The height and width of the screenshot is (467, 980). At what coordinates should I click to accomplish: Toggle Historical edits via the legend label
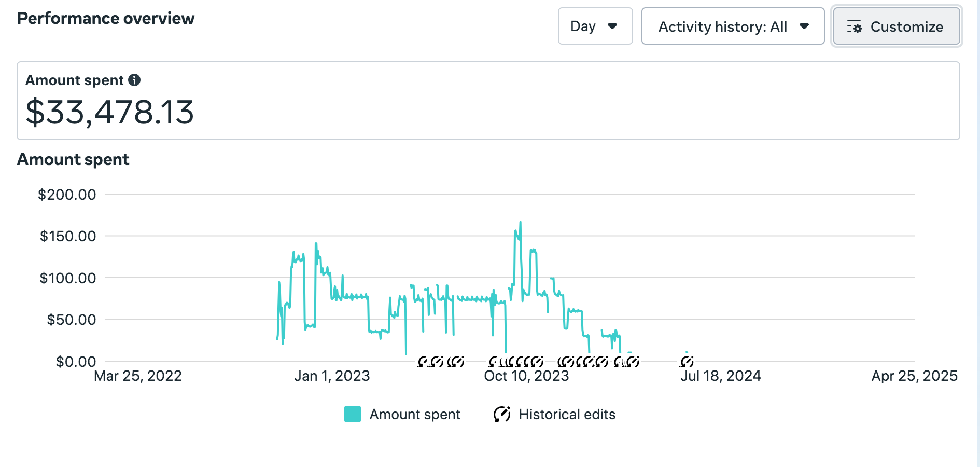click(567, 414)
